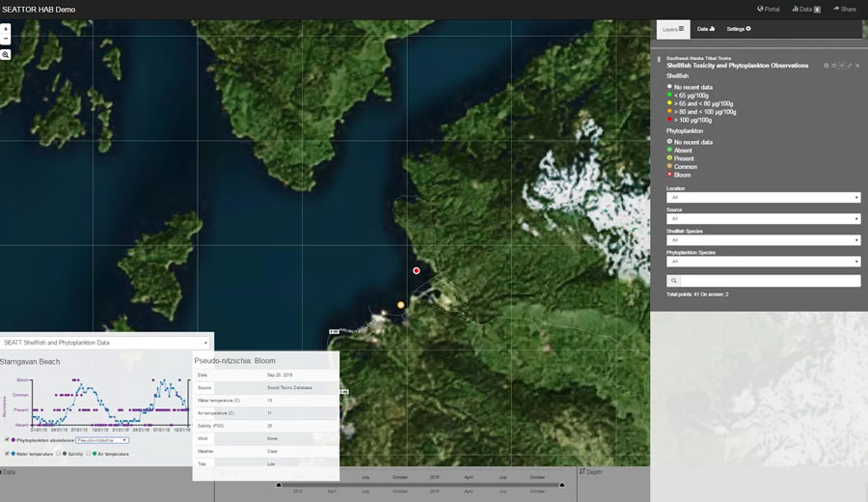Open the Shellfish Species dropdown
The image size is (868, 502).
[763, 240]
